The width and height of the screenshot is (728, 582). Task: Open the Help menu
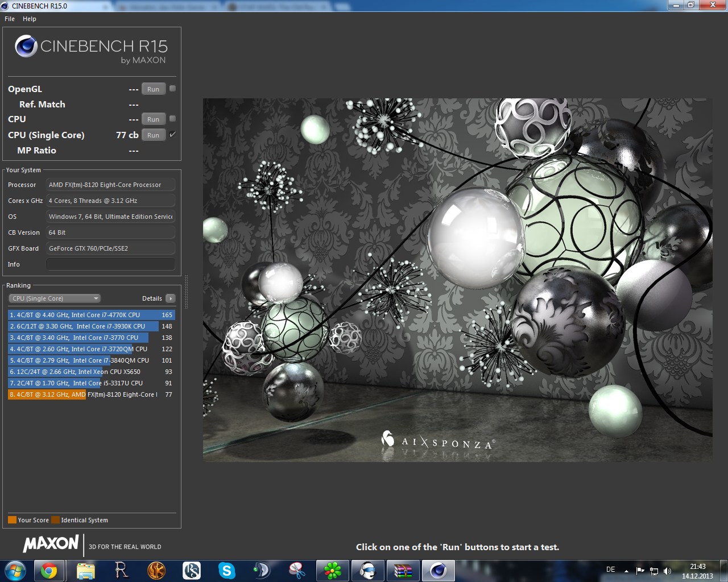pyautogui.click(x=30, y=19)
